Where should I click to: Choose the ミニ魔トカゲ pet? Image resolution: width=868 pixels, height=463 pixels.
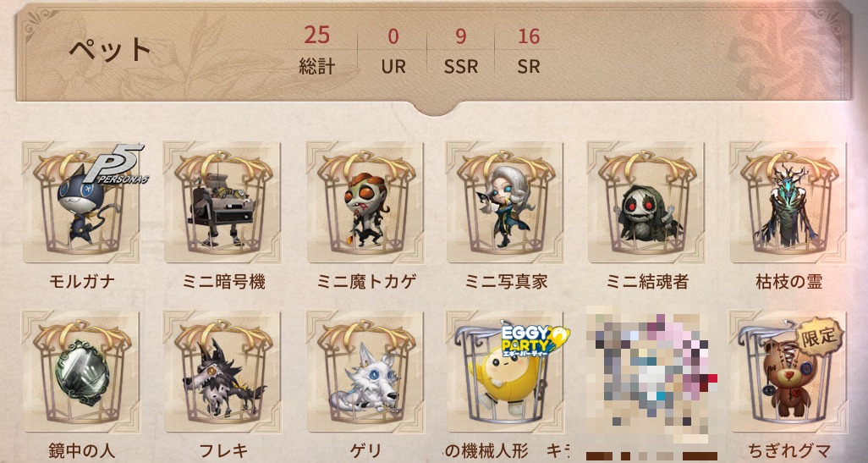click(x=365, y=202)
